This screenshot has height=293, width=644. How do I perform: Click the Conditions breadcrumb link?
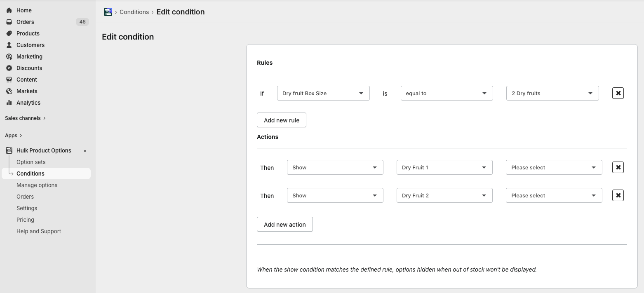click(x=134, y=12)
